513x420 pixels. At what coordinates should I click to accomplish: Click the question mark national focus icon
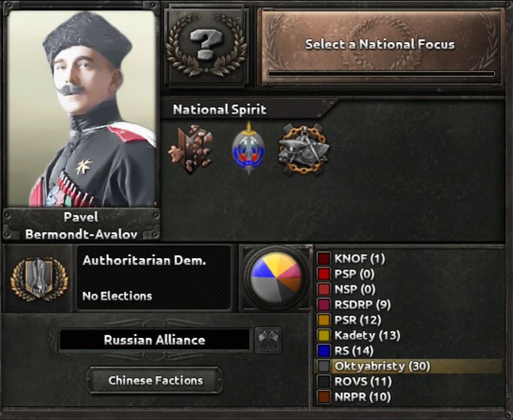pyautogui.click(x=206, y=46)
